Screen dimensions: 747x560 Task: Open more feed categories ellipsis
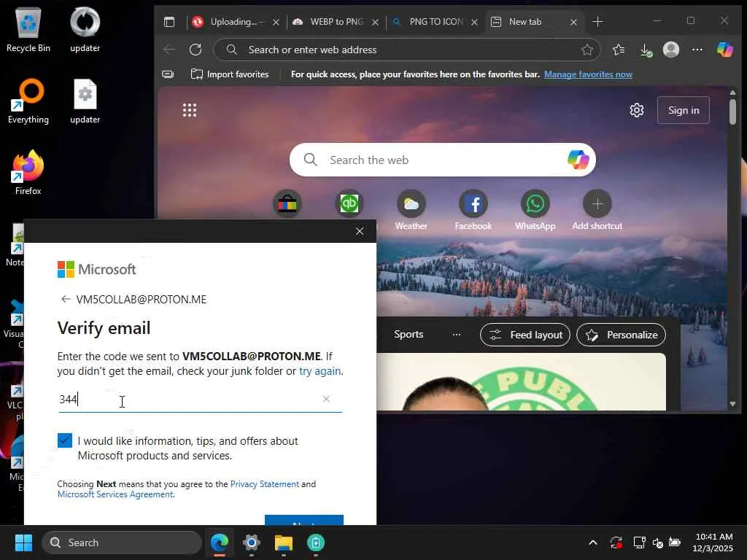tap(457, 334)
